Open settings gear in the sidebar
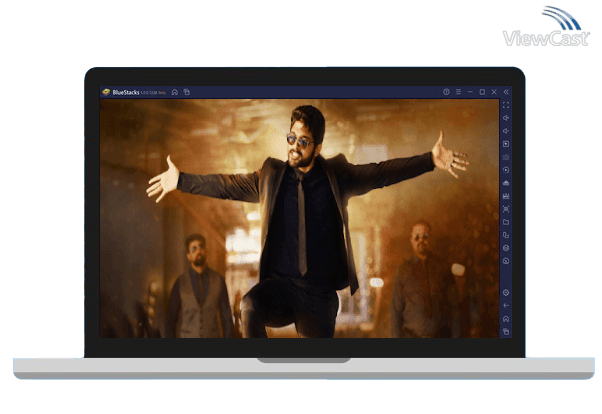 [x=506, y=293]
